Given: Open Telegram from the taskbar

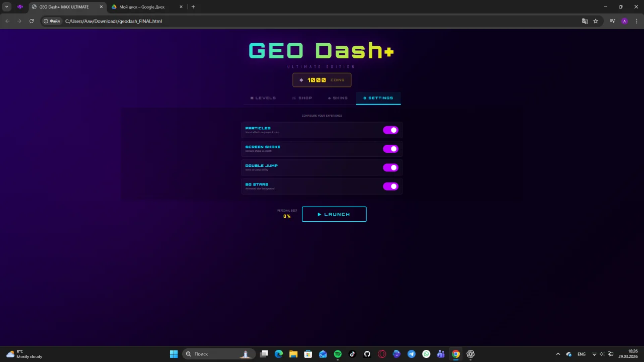Looking at the screenshot, I should pos(412,354).
